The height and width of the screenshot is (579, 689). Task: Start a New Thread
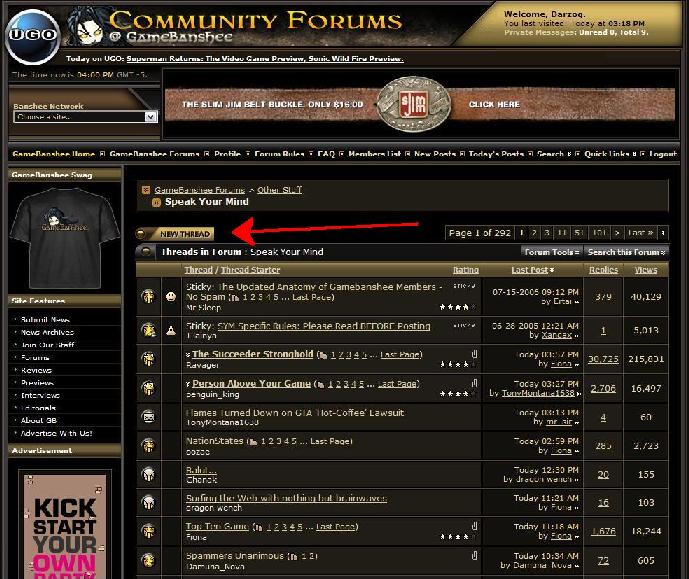pyautogui.click(x=175, y=234)
